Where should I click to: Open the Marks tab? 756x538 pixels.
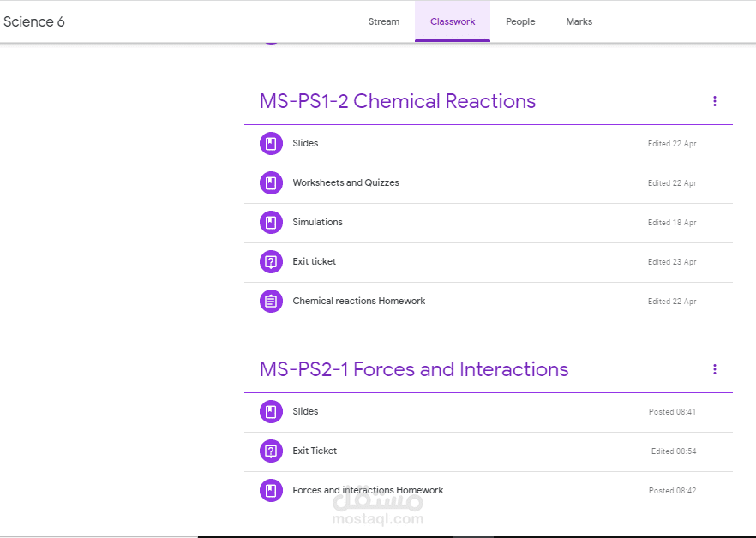coord(579,21)
